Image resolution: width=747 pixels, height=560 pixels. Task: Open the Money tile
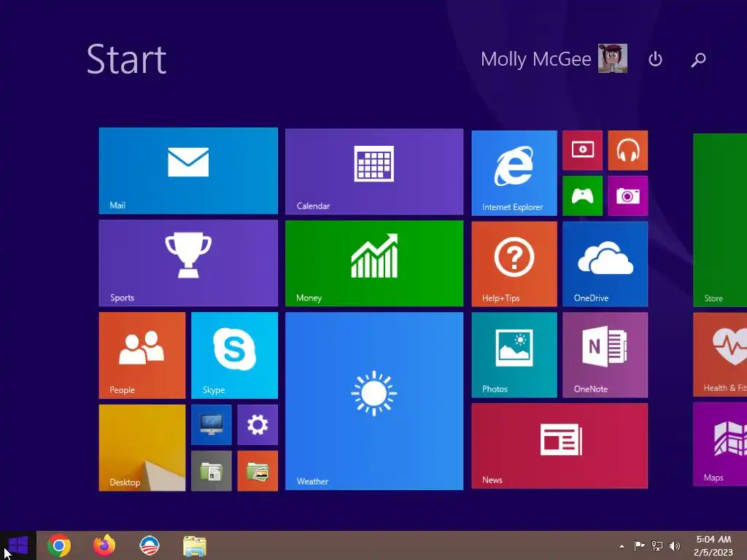click(x=374, y=263)
